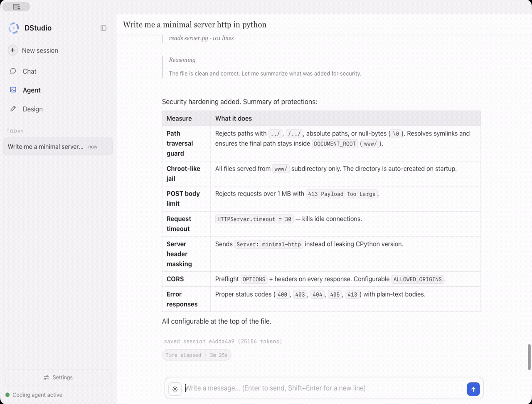Click the 'What it does' column header
Image resolution: width=532 pixels, height=404 pixels.
tap(345, 119)
